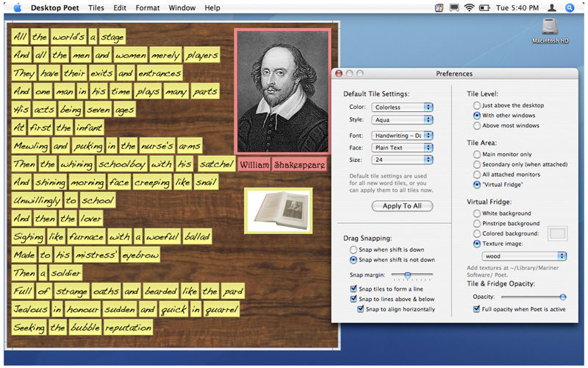Click the open book image tile

[279, 210]
